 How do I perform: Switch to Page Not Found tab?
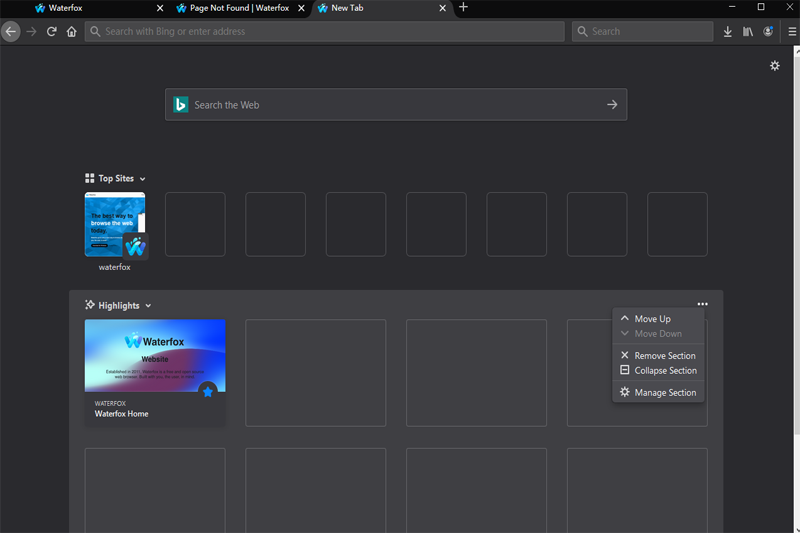click(x=238, y=8)
